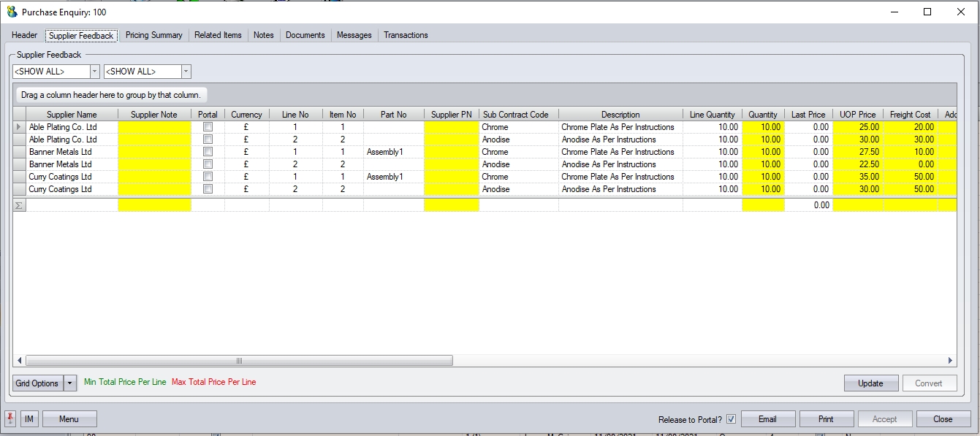Viewport: 980px width, 436px height.
Task: Click the IM button next to pin
Action: point(29,418)
